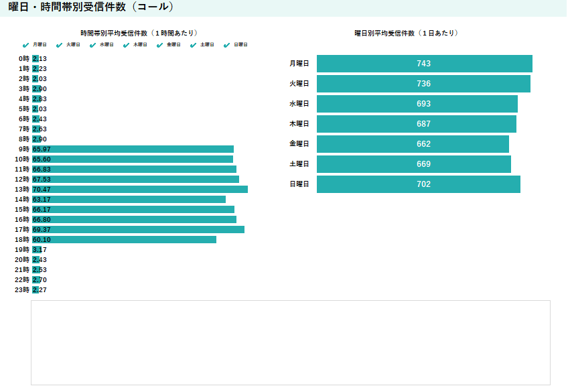Select the 17時 bar showing 69.37
This screenshot has height=392, width=568.
click(138, 229)
